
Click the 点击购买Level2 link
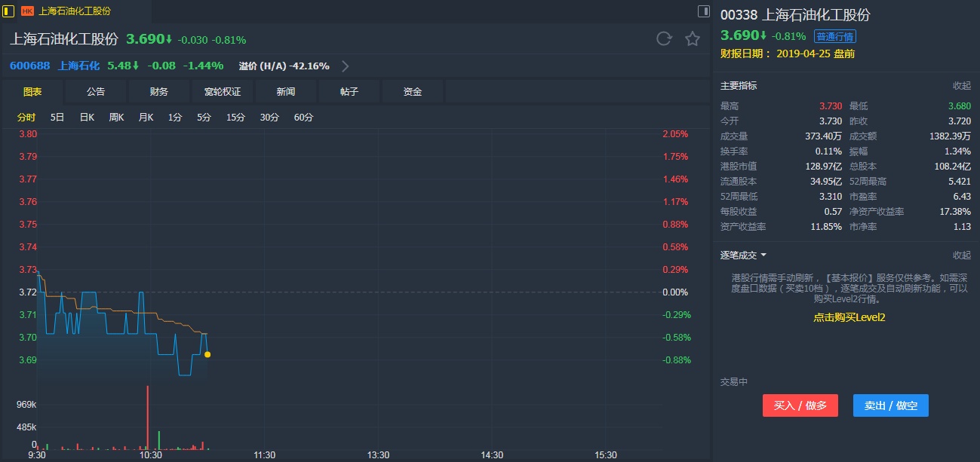coord(849,317)
